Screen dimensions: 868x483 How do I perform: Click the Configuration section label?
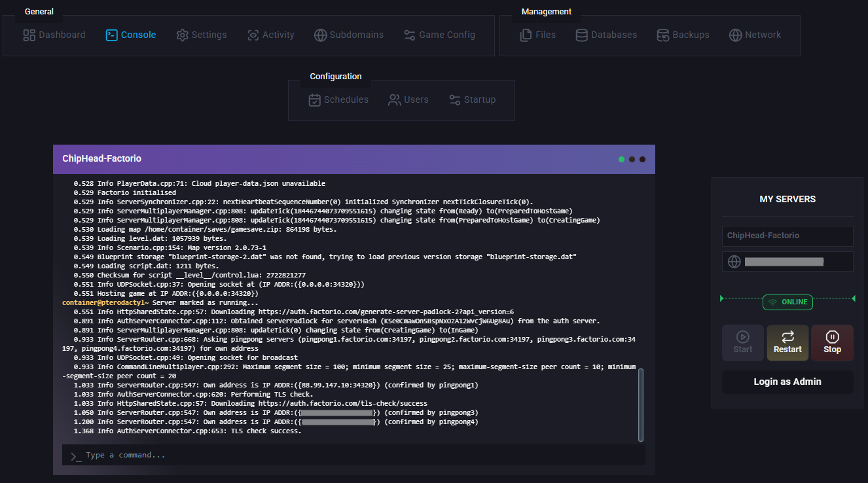[x=336, y=77]
